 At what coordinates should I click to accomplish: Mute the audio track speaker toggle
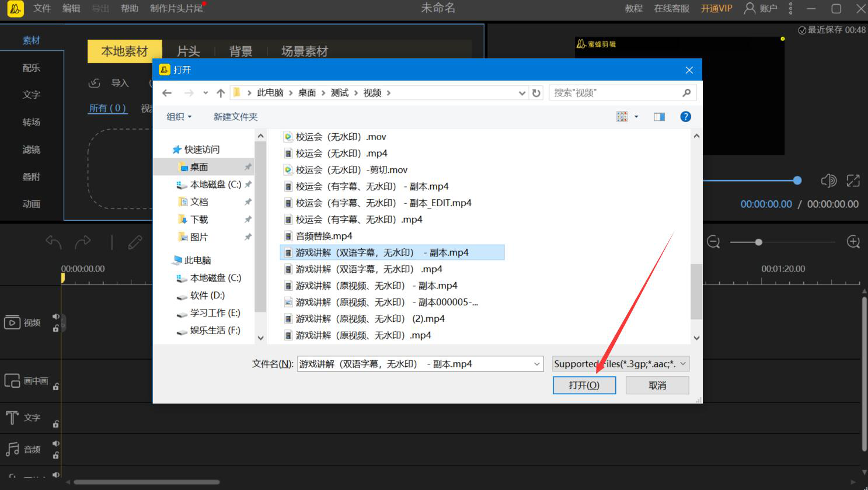(56, 444)
